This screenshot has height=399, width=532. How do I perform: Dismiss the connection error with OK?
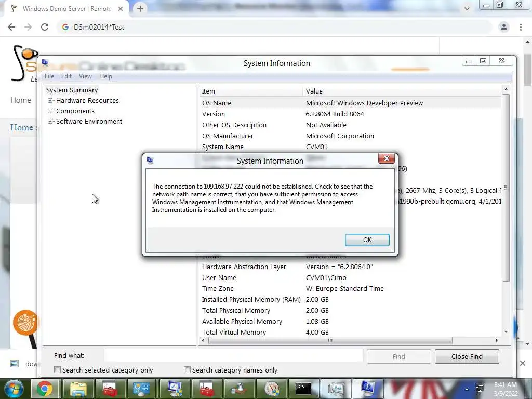pyautogui.click(x=367, y=240)
